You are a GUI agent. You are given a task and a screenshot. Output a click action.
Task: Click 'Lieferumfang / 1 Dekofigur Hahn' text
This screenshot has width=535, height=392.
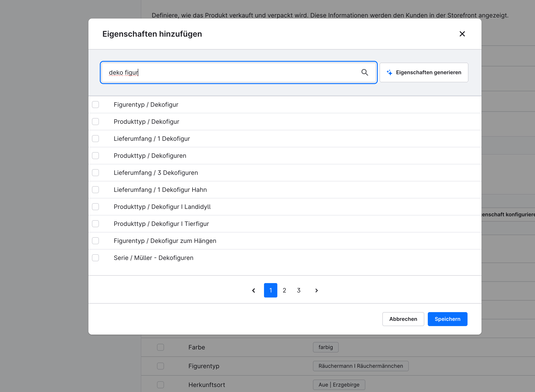coord(160,190)
